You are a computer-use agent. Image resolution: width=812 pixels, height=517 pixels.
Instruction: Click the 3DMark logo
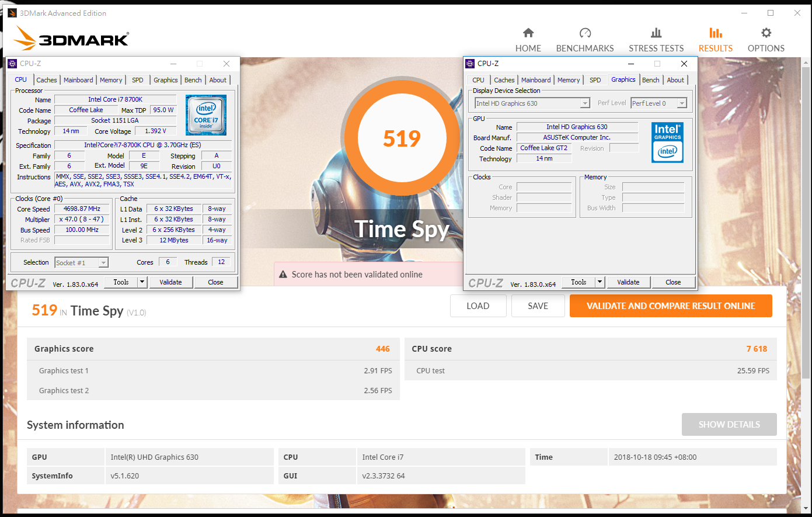pyautogui.click(x=71, y=38)
